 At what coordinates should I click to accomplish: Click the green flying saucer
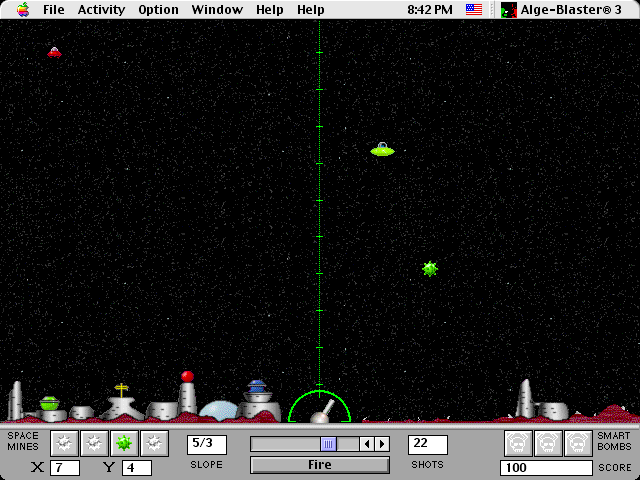coord(382,149)
